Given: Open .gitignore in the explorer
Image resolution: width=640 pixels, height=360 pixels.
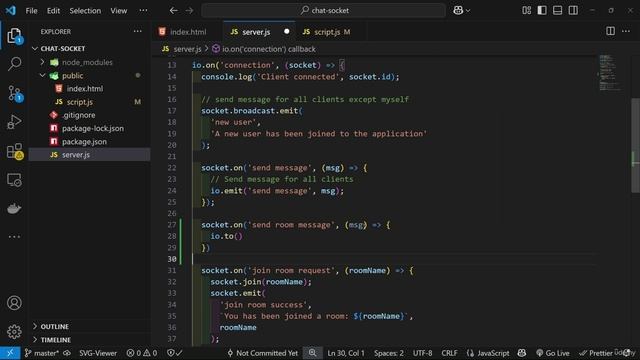Looking at the screenshot, I should point(79,115).
